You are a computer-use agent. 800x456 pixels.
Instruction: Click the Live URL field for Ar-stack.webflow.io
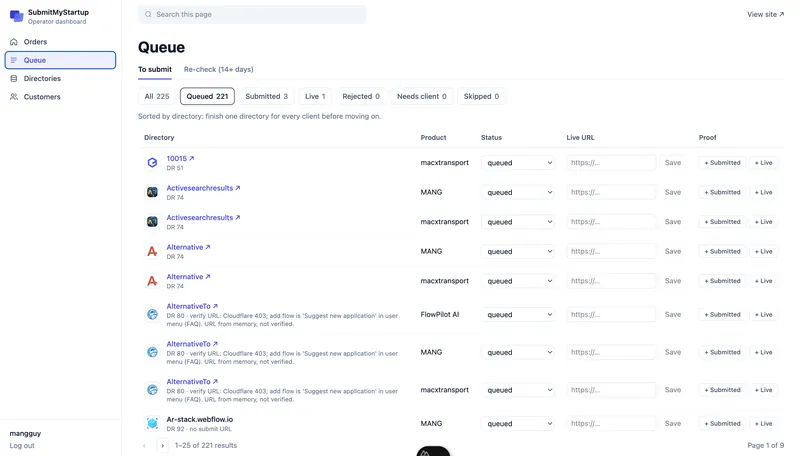point(611,424)
